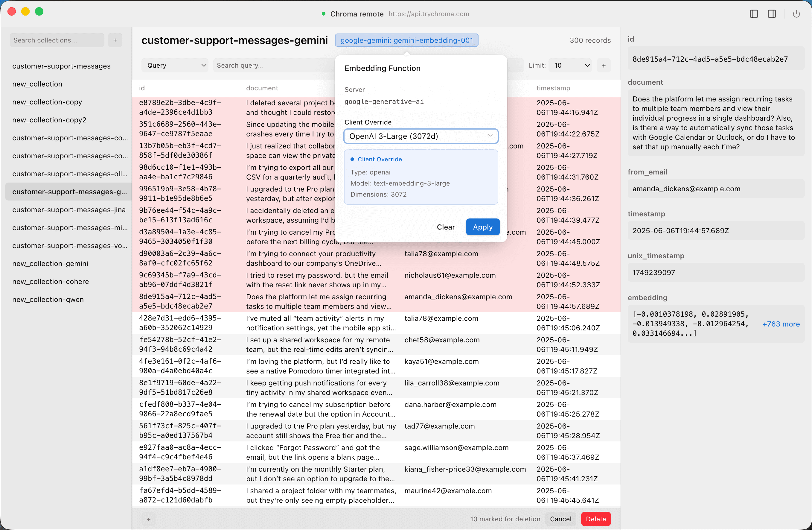Open the gemini-embedding-001 badge
The width and height of the screenshot is (812, 530).
click(x=407, y=40)
